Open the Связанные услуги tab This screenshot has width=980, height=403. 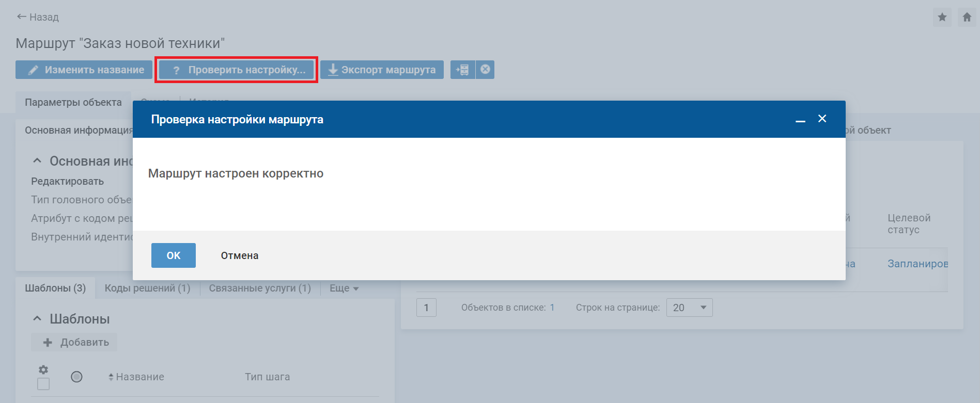(260, 288)
